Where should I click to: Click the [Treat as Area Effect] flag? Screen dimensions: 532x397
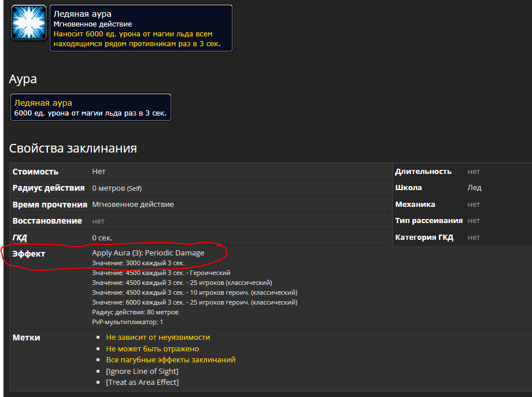click(142, 382)
